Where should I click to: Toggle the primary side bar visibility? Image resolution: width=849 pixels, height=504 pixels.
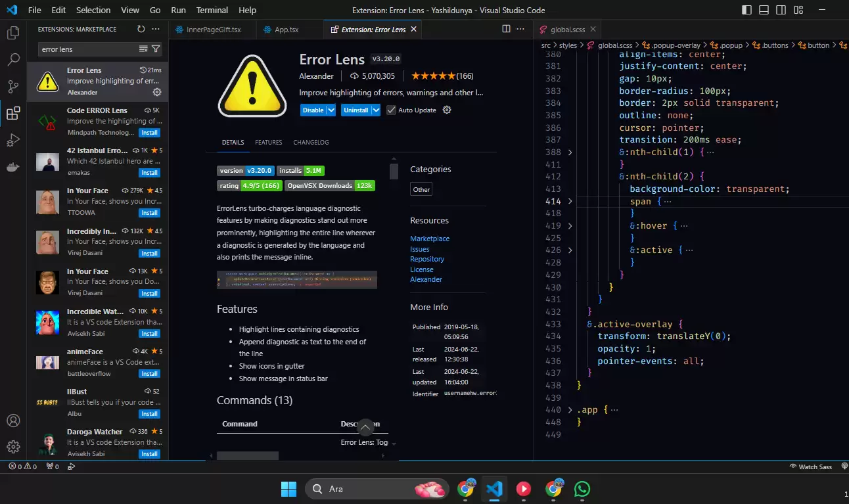click(746, 10)
